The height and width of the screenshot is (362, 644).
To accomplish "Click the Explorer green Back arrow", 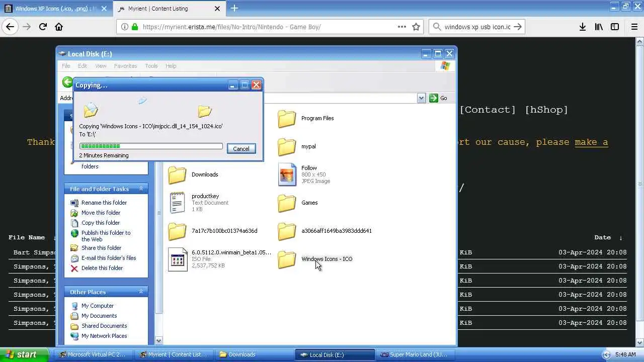I will [x=67, y=82].
